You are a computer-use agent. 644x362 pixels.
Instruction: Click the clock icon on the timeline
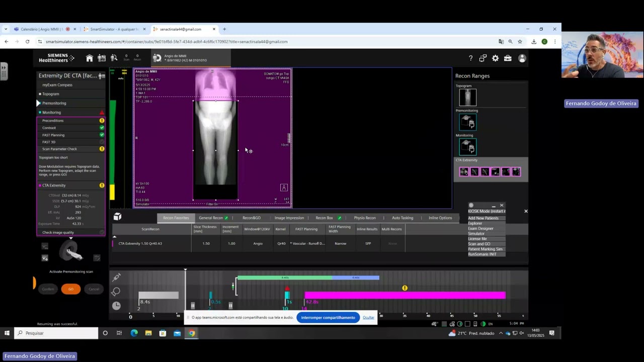[116, 305]
